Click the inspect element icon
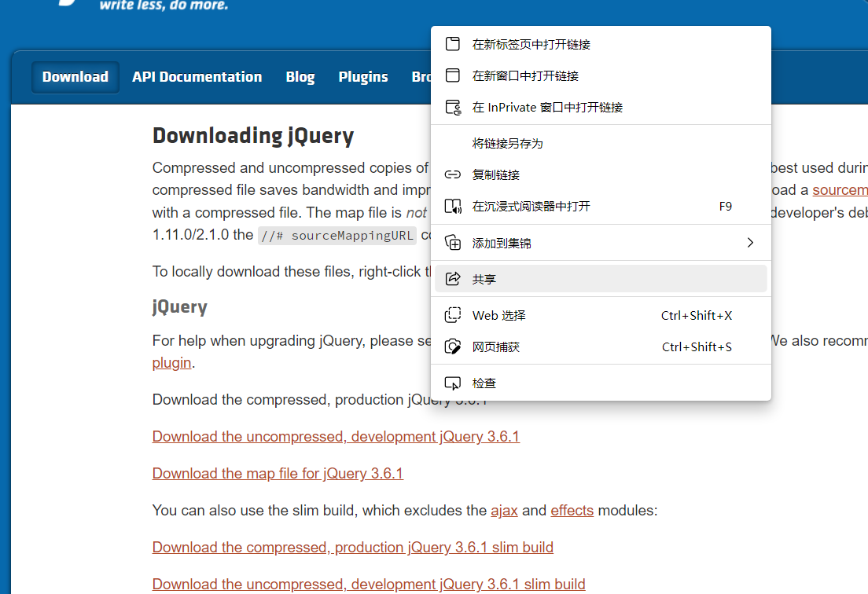Screen dimensions: 868x594 click(453, 383)
